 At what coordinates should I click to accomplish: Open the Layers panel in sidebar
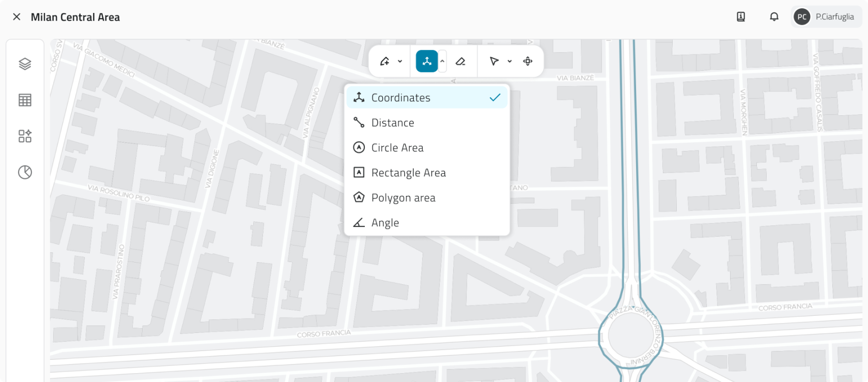(25, 64)
